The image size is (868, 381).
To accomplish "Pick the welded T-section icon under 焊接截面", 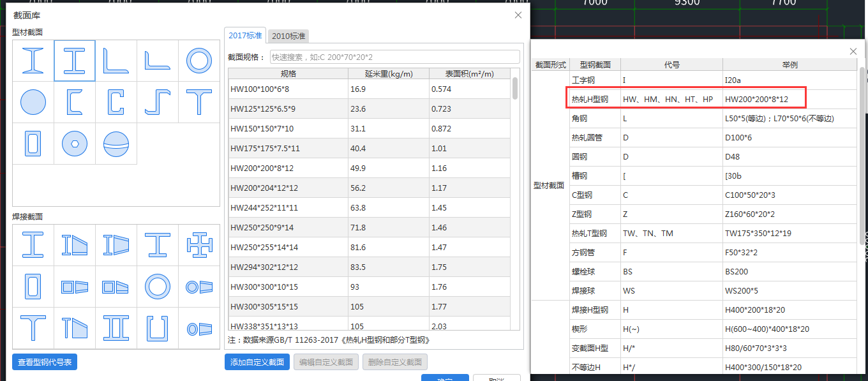I will coord(33,328).
